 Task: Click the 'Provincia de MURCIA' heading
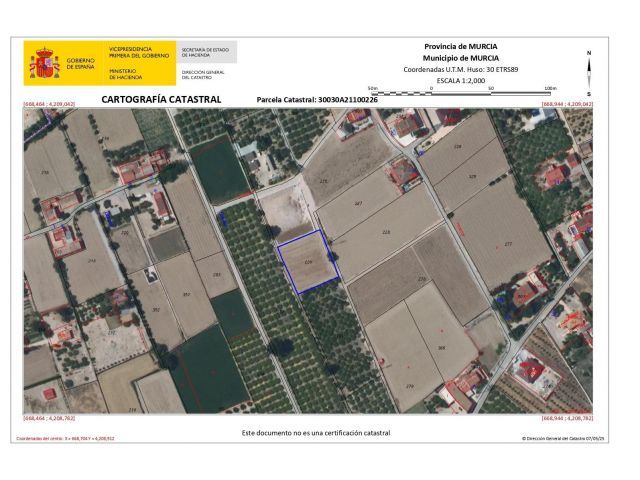461,47
